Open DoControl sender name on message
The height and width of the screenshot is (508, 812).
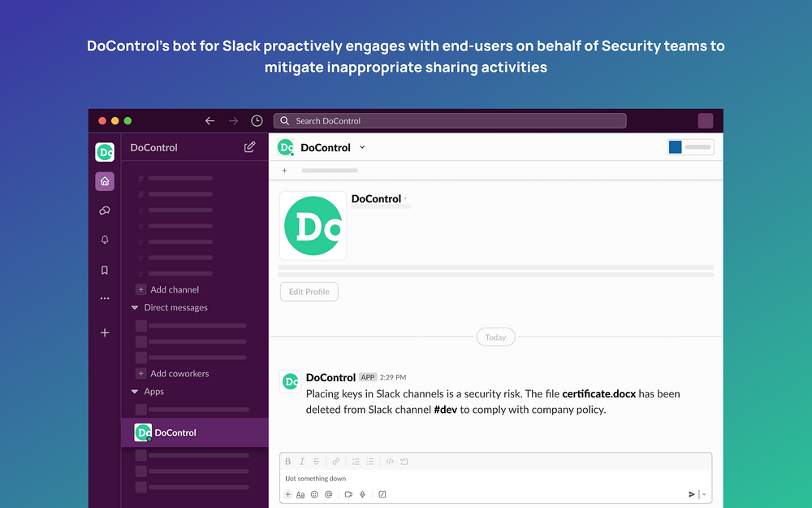tap(330, 377)
